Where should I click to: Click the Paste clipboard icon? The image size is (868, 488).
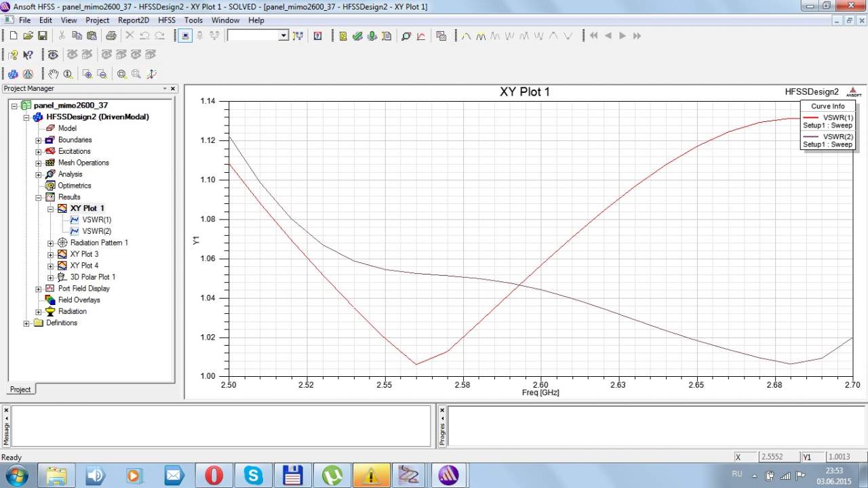click(91, 36)
